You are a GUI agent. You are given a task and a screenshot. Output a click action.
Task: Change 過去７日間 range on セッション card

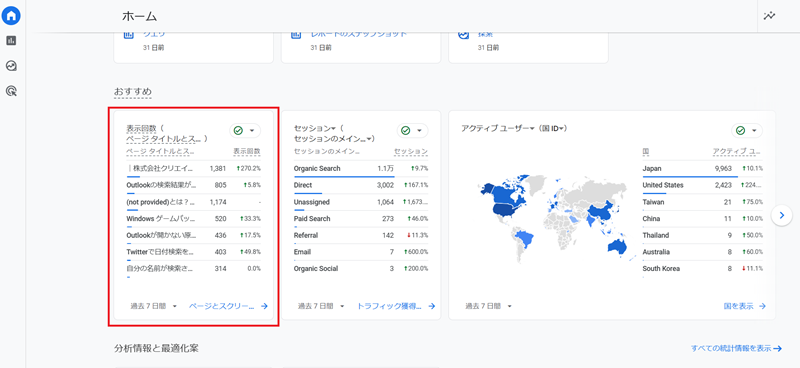click(321, 306)
